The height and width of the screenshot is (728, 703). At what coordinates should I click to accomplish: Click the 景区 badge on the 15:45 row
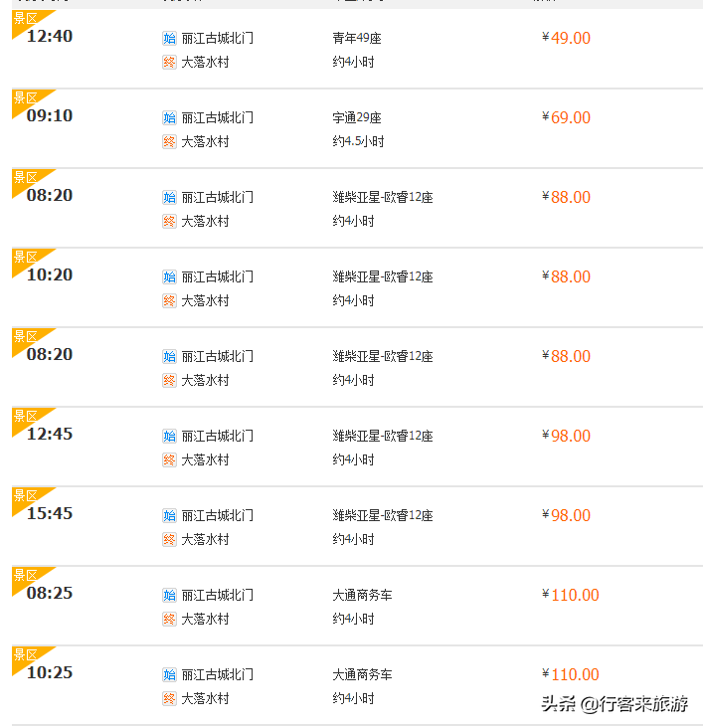coord(26,496)
